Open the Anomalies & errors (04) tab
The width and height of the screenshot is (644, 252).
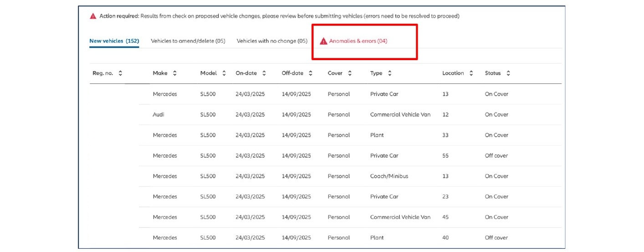coord(358,41)
